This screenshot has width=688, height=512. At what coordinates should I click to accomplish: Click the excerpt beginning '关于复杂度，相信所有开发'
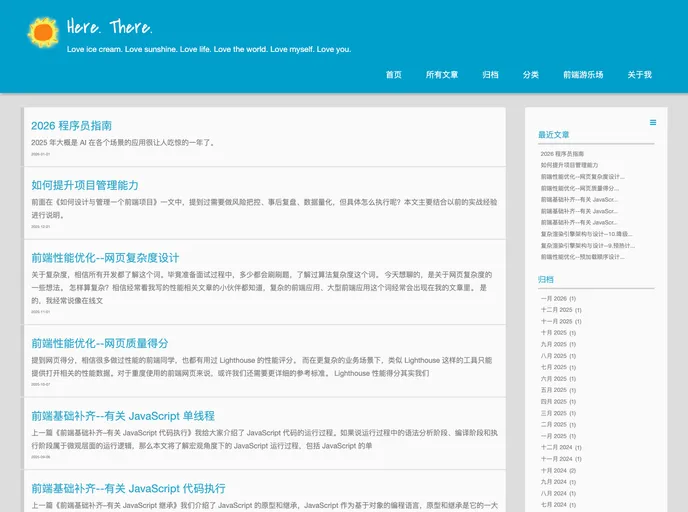[262, 287]
